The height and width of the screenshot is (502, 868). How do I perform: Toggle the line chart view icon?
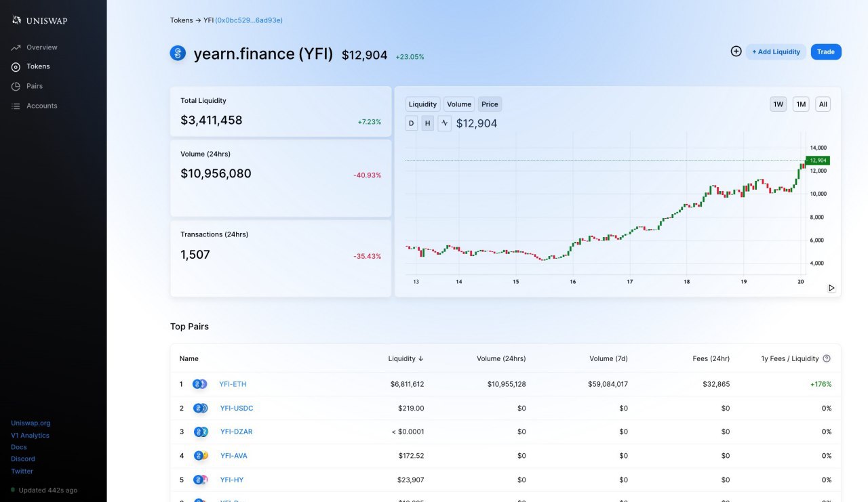444,123
